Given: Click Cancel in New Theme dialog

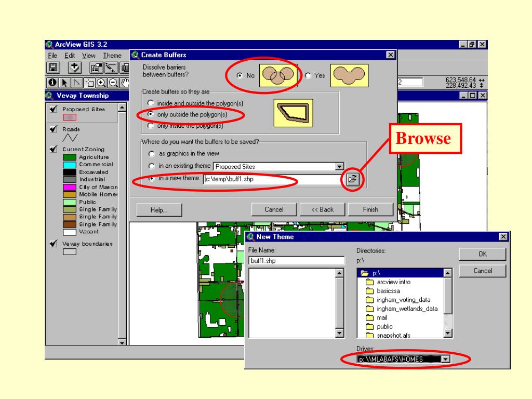Looking at the screenshot, I should (483, 271).
